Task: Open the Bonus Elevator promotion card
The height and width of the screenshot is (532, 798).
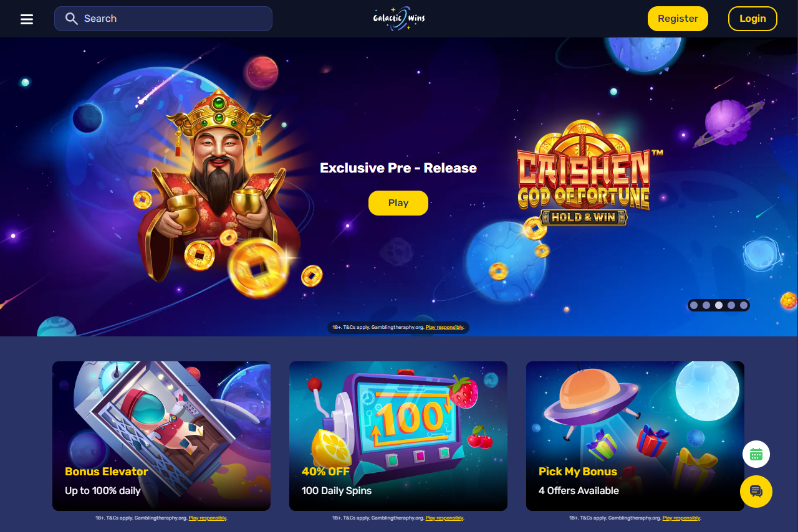Action: 161,436
